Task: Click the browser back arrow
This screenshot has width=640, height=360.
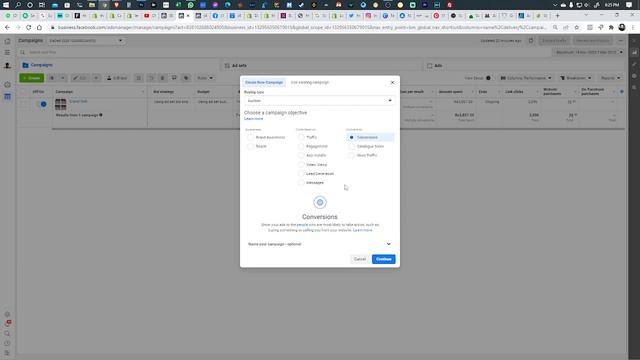Action: pos(7,27)
